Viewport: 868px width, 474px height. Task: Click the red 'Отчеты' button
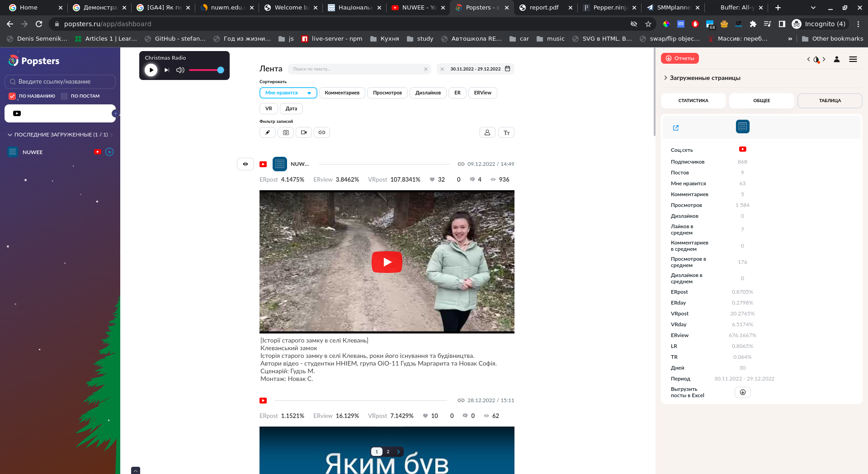click(x=679, y=58)
